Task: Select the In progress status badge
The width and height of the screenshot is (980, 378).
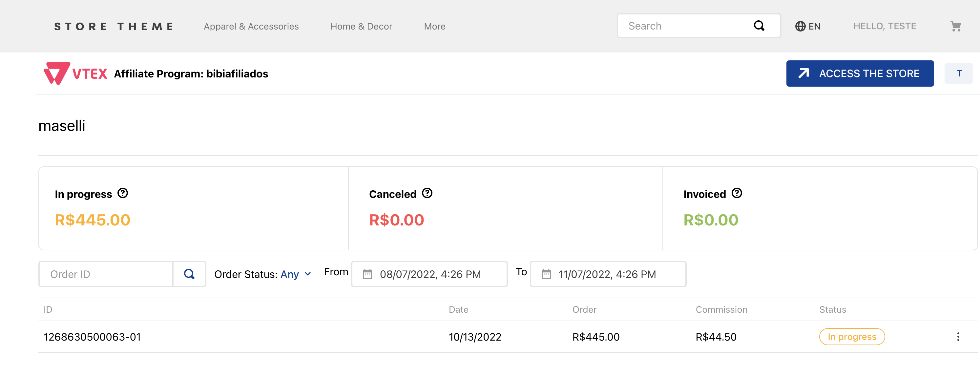Action: click(x=851, y=337)
